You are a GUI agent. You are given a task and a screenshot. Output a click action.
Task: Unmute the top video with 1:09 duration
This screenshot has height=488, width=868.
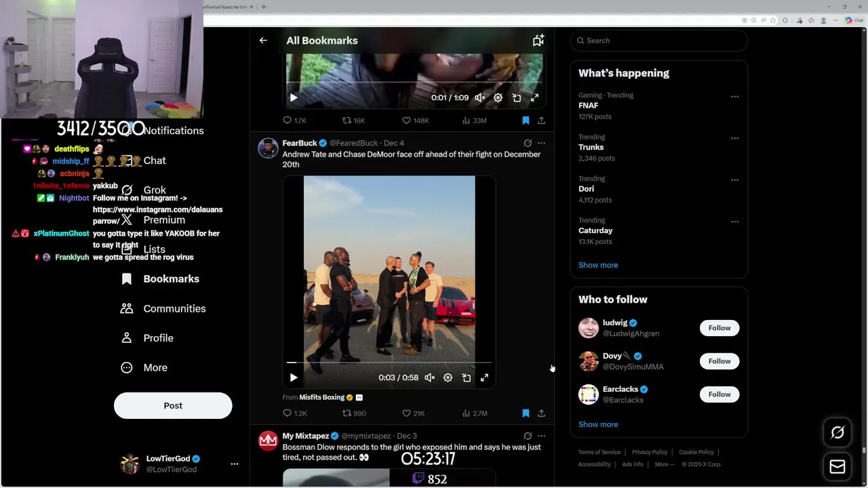click(x=479, y=98)
